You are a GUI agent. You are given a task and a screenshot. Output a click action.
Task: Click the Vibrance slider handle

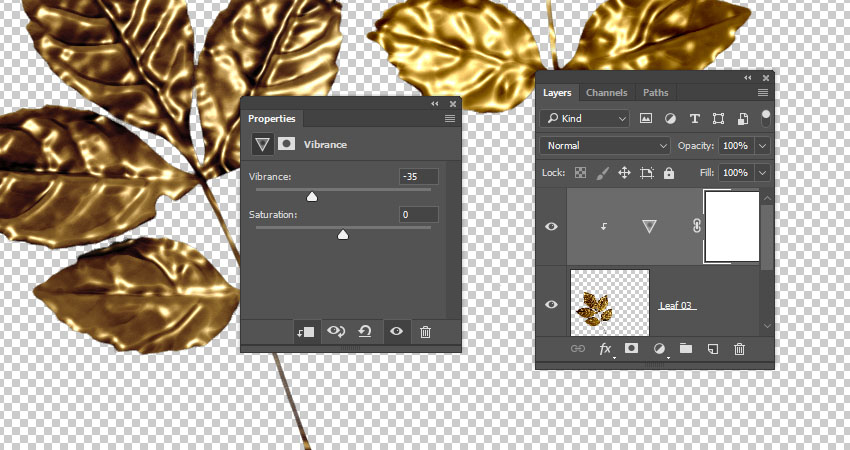coord(312,197)
